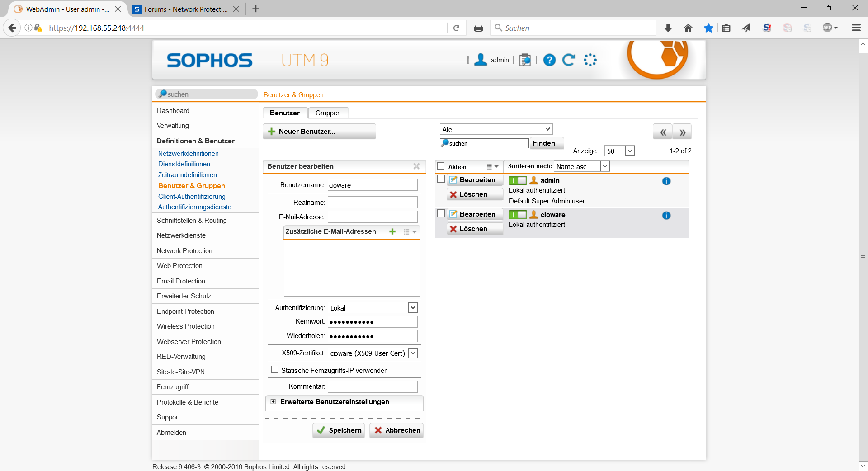Image resolution: width=868 pixels, height=471 pixels.
Task: Open Netzwerkdefinitionen in sidebar
Action: (189, 154)
